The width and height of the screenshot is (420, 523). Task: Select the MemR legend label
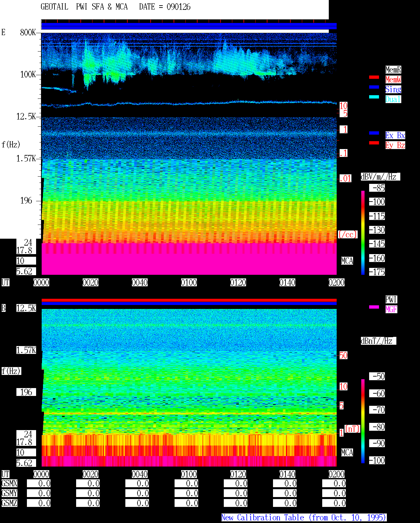pyautogui.click(x=393, y=70)
